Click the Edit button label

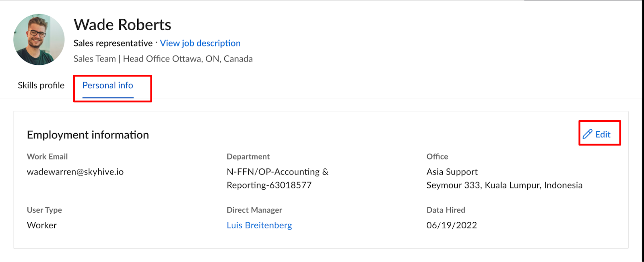click(x=603, y=134)
